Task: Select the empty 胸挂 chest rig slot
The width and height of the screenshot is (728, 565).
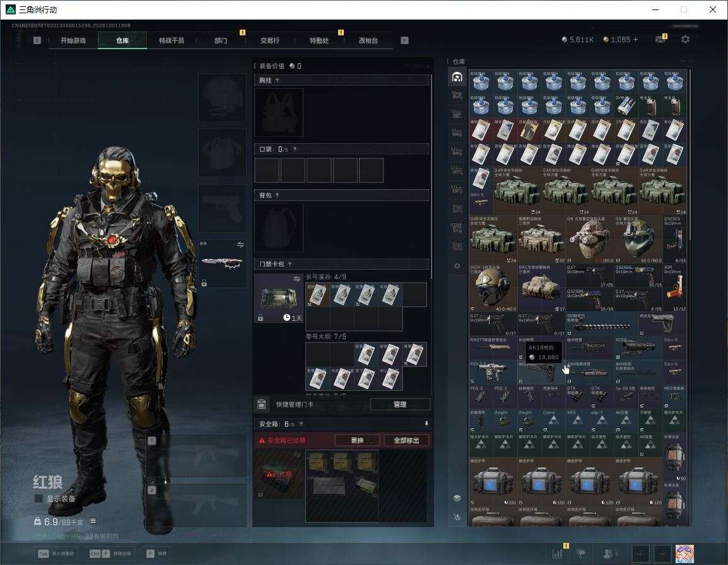Action: (x=279, y=112)
